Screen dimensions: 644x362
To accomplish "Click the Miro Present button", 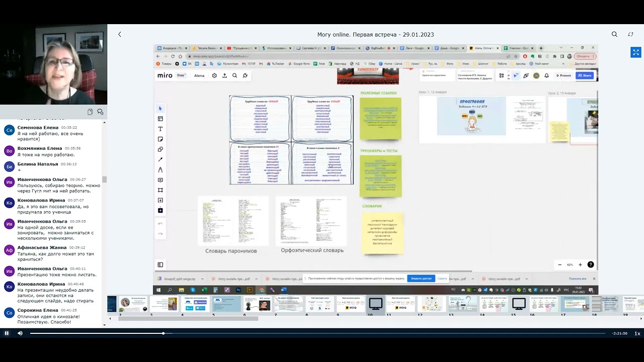I will click(x=563, y=75).
